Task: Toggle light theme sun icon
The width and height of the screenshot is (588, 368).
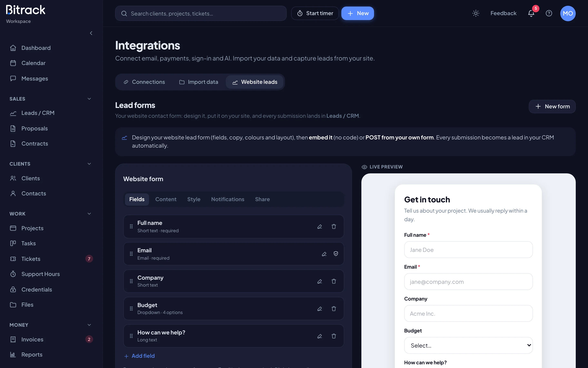Action: (x=476, y=13)
